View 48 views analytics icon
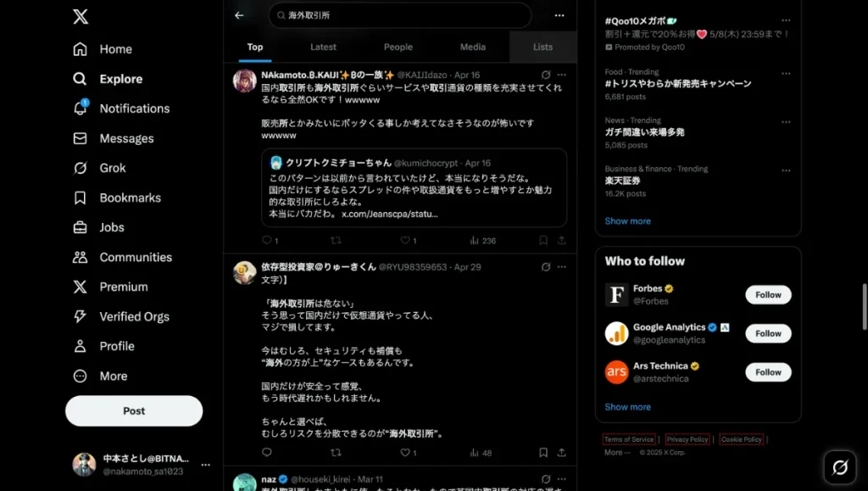Viewport: 868px width, 491px height. point(475,452)
